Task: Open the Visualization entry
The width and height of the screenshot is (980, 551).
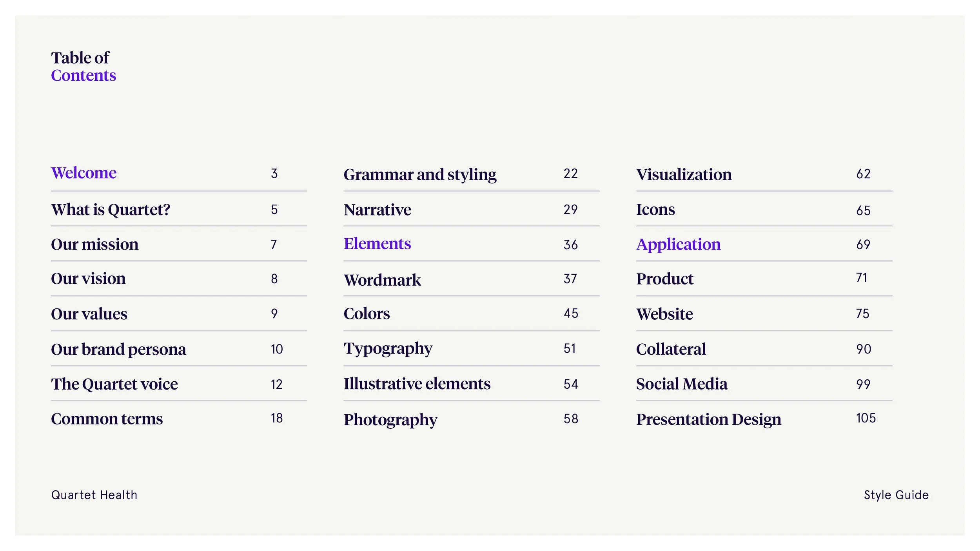Action: click(x=684, y=174)
